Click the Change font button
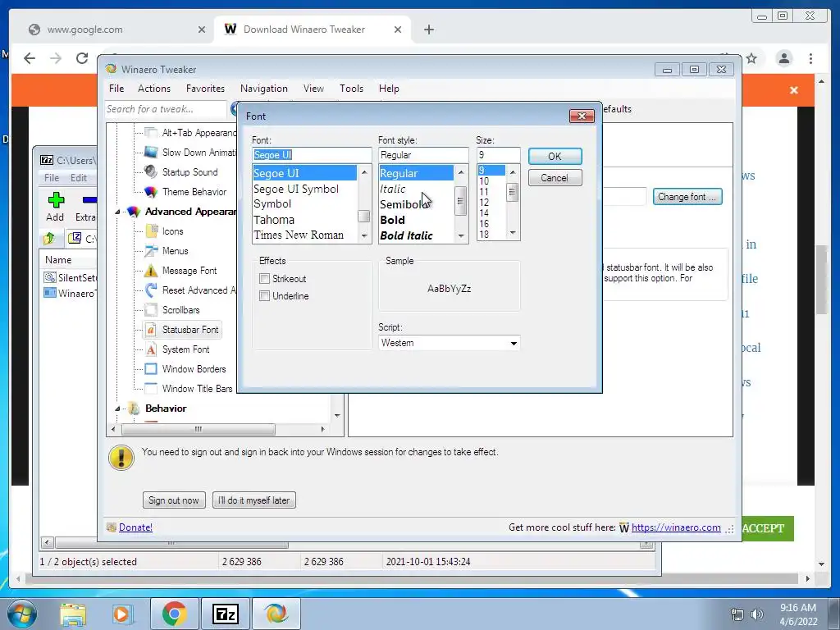The image size is (840, 630). [x=687, y=197]
